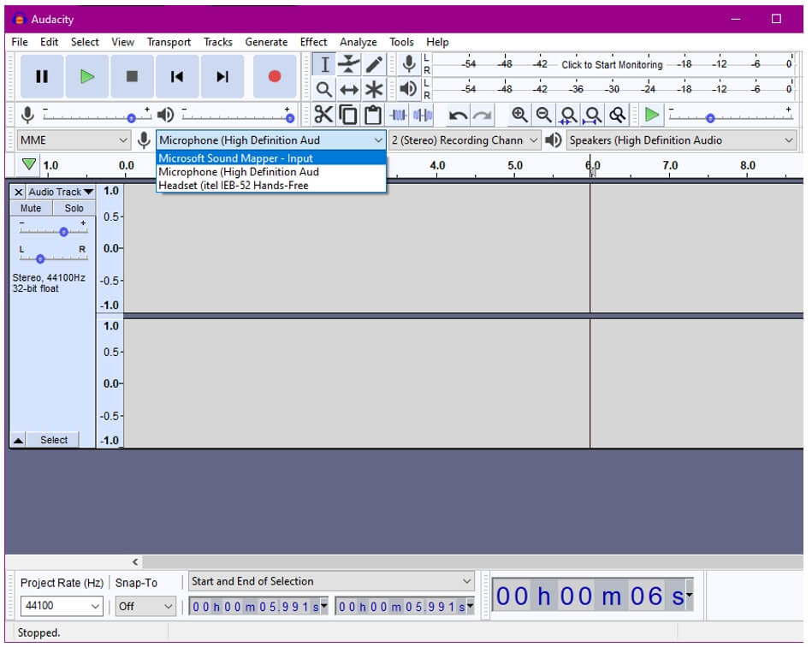Image resolution: width=812 pixels, height=647 pixels.
Task: Select Microphone (High Definition Aud in list
Action: (x=271, y=172)
